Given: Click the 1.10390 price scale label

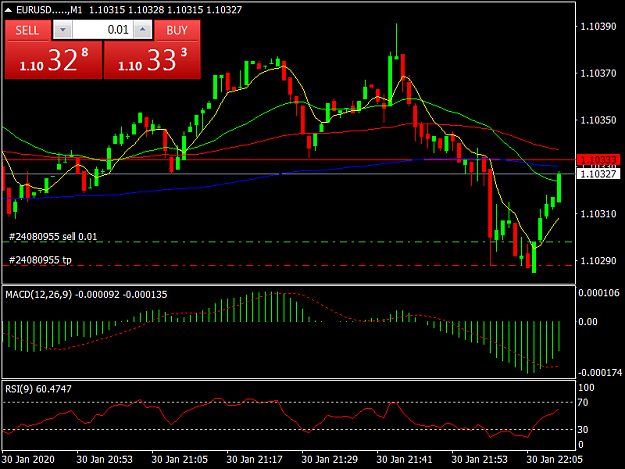Looking at the screenshot, I should coord(598,27).
